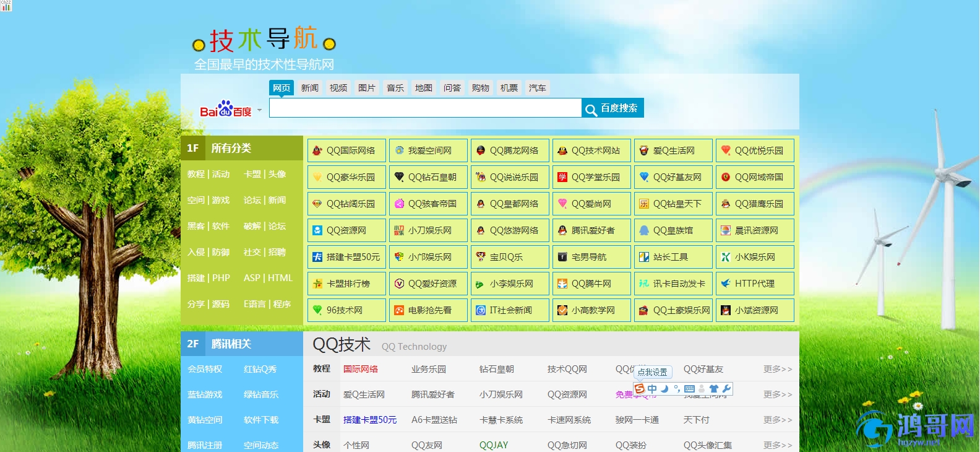The width and height of the screenshot is (980, 452).
Task: Expand 更多>> in the 卡盟 row
Action: tap(778, 420)
